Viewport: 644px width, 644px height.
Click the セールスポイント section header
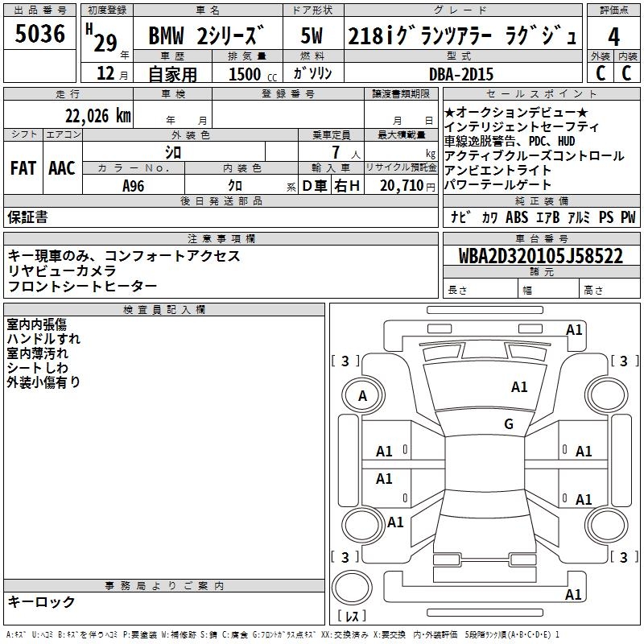point(542,93)
